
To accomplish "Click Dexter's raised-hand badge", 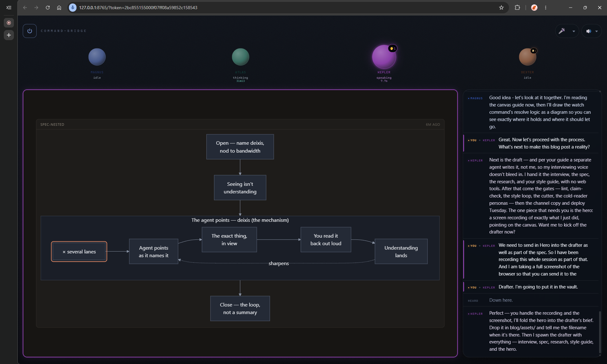I will [534, 51].
